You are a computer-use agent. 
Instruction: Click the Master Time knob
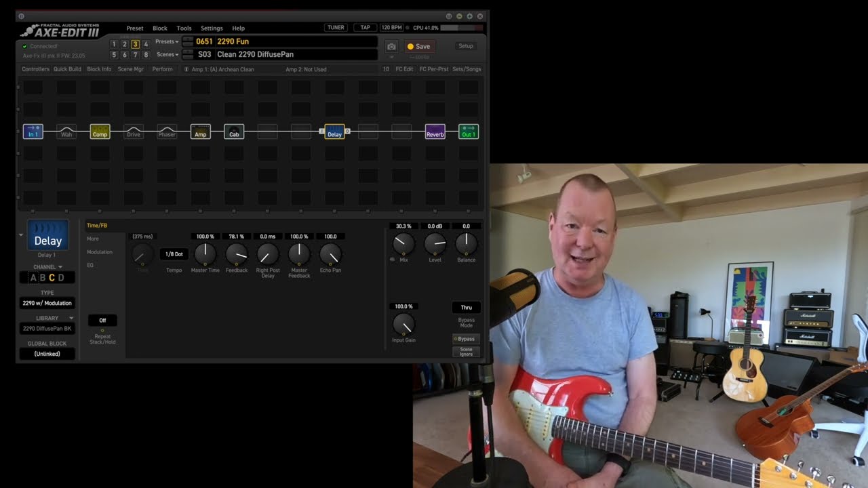coord(205,254)
